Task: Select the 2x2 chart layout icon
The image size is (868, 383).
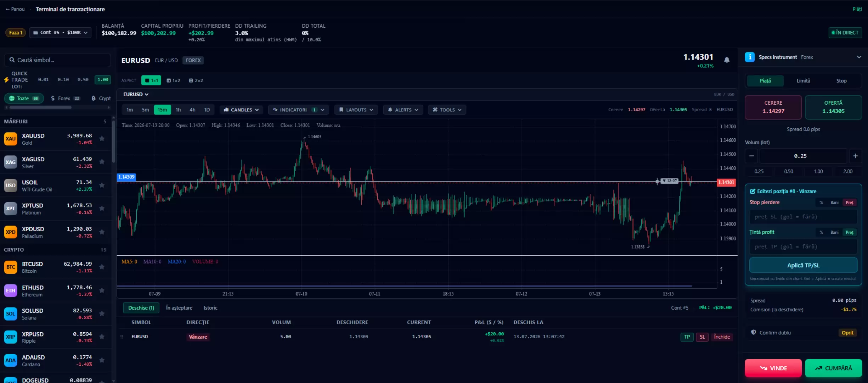Action: (x=196, y=81)
